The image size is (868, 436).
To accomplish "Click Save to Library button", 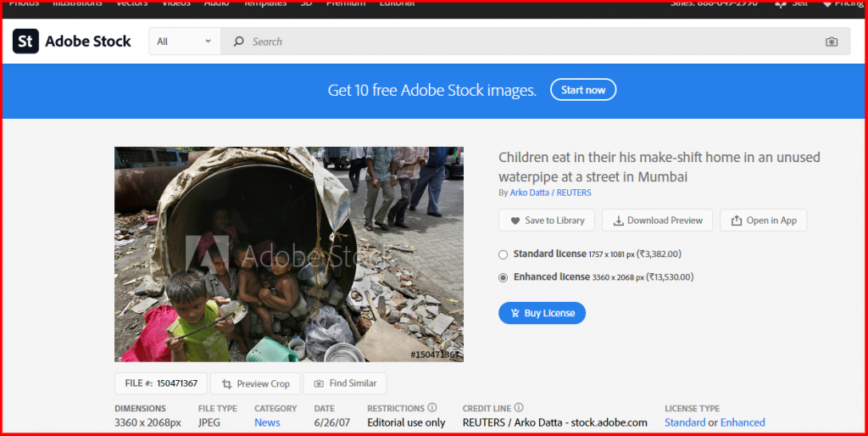I will tap(547, 221).
